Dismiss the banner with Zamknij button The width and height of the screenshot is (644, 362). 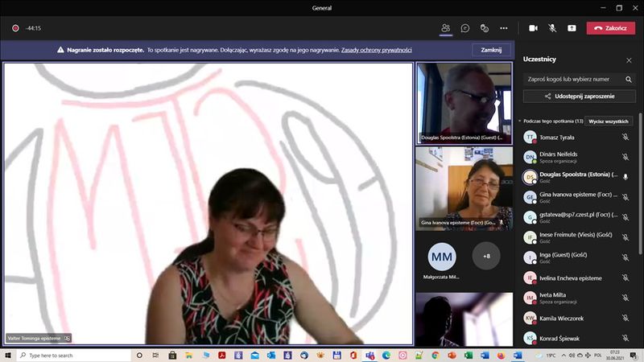(491, 50)
